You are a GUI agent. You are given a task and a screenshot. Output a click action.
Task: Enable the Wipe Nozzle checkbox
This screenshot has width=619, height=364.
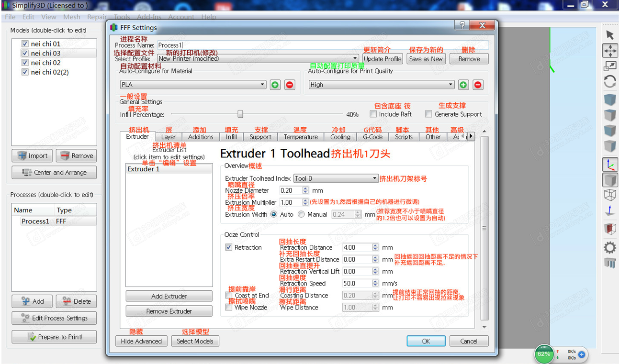228,307
